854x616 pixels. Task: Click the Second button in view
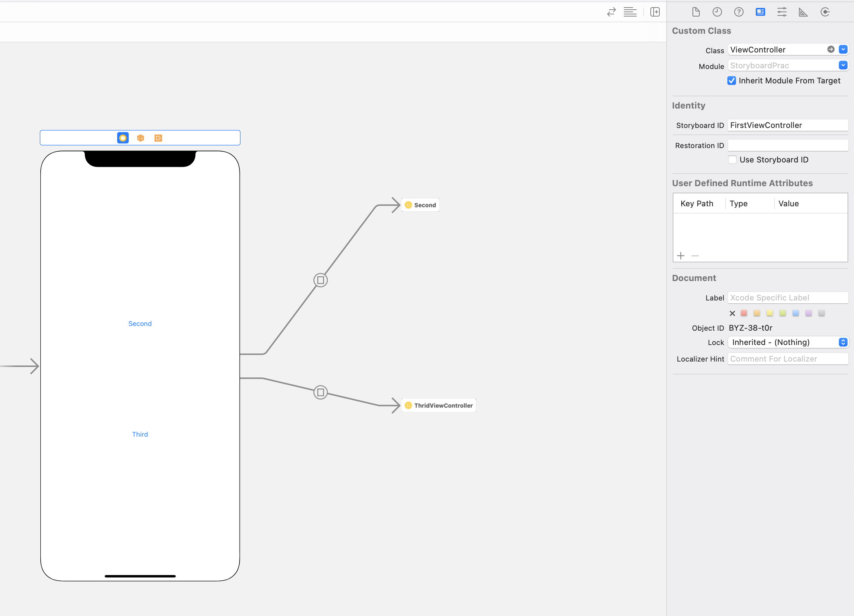140,323
